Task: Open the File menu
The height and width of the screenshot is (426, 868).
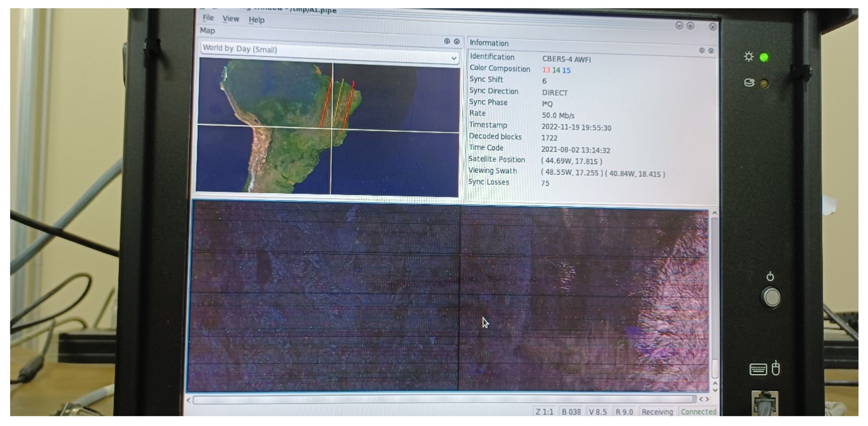Action: point(208,18)
